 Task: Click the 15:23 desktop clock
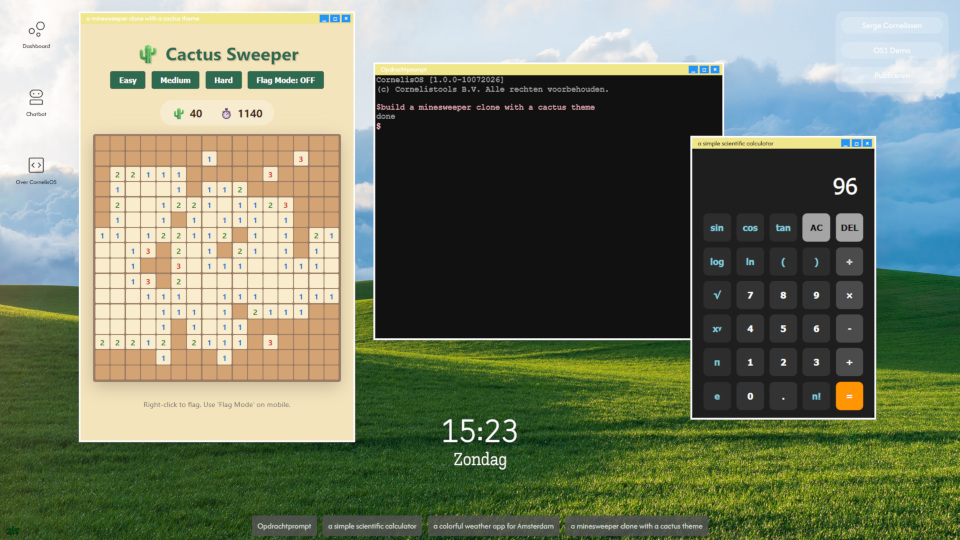coord(479,431)
